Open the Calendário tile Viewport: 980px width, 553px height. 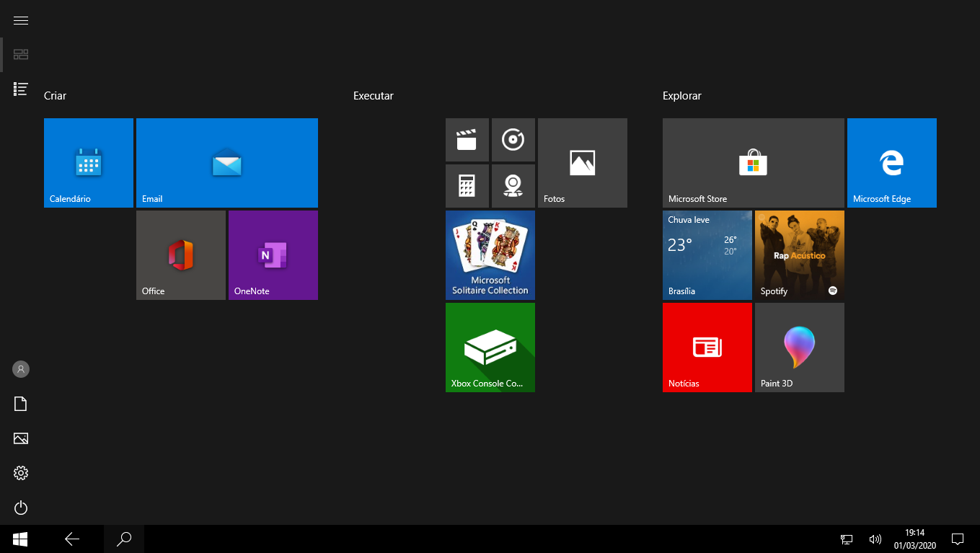pos(89,163)
